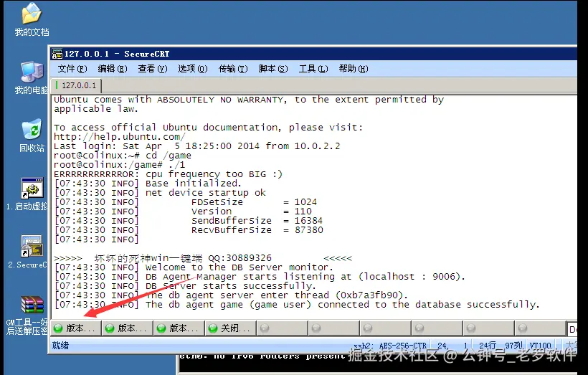This screenshot has height=375, width=588.
Task: Click the 'Last login: Sat Apr 5' line
Action: tap(197, 146)
